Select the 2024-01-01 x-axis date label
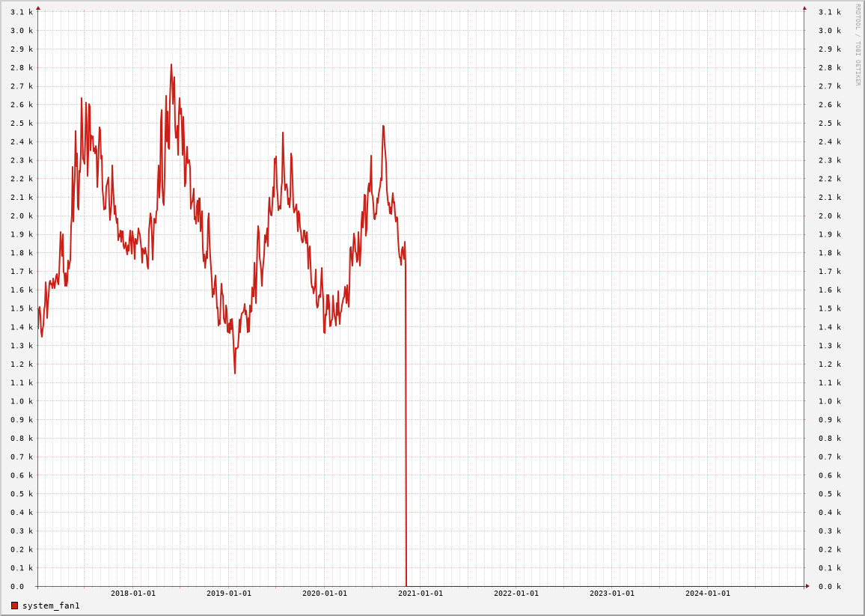This screenshot has height=616, width=865. (x=708, y=594)
